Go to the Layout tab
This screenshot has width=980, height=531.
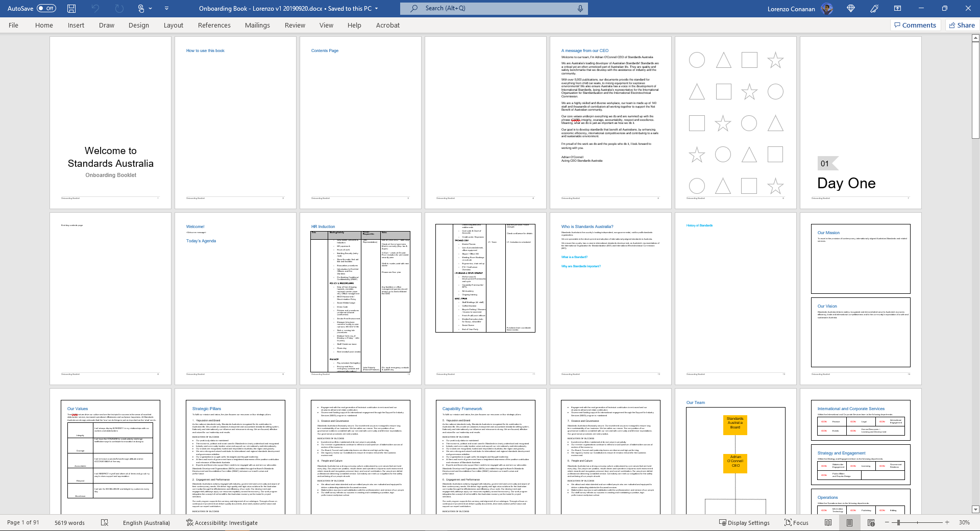click(x=174, y=25)
